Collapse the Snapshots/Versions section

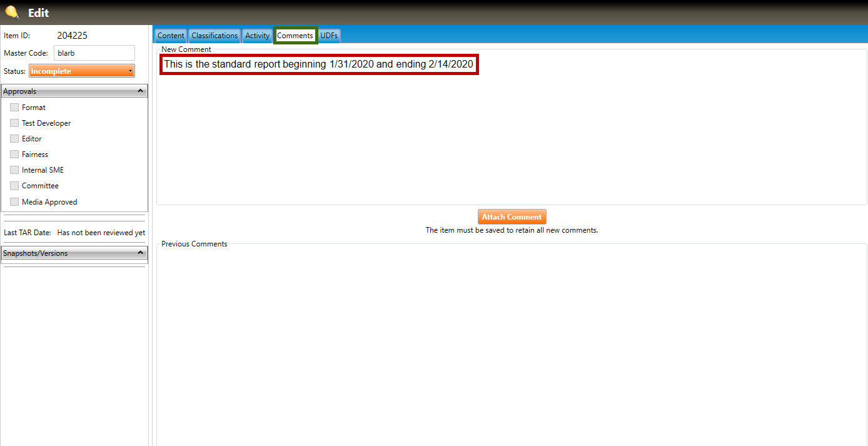tap(141, 253)
